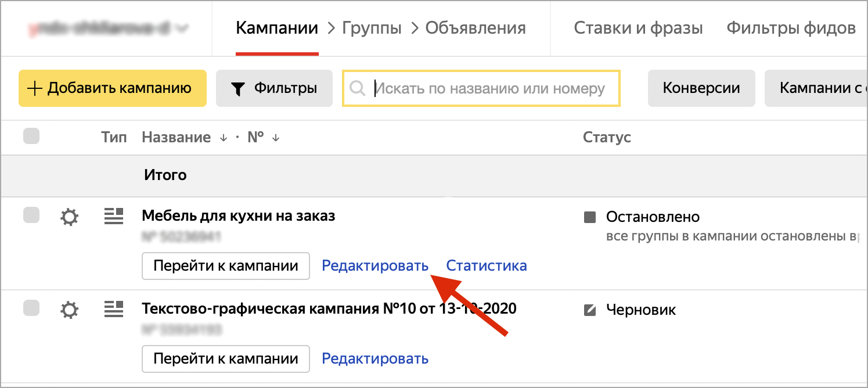The image size is (868, 388).
Task: Click campaign type icon for Текстово-графическая кампания
Action: [114, 309]
